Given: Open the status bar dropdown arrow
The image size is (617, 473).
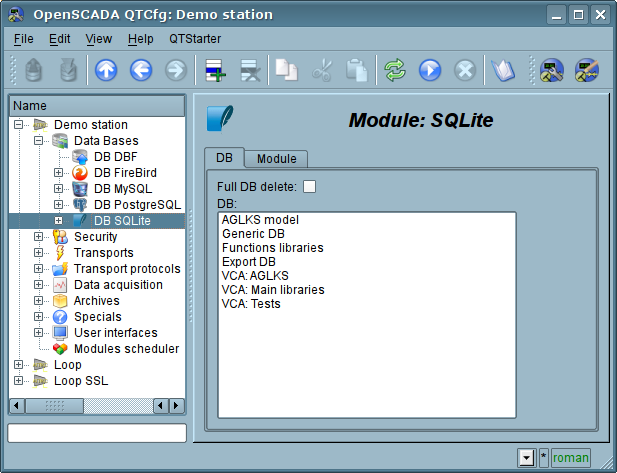Looking at the screenshot, I should tap(526, 458).
